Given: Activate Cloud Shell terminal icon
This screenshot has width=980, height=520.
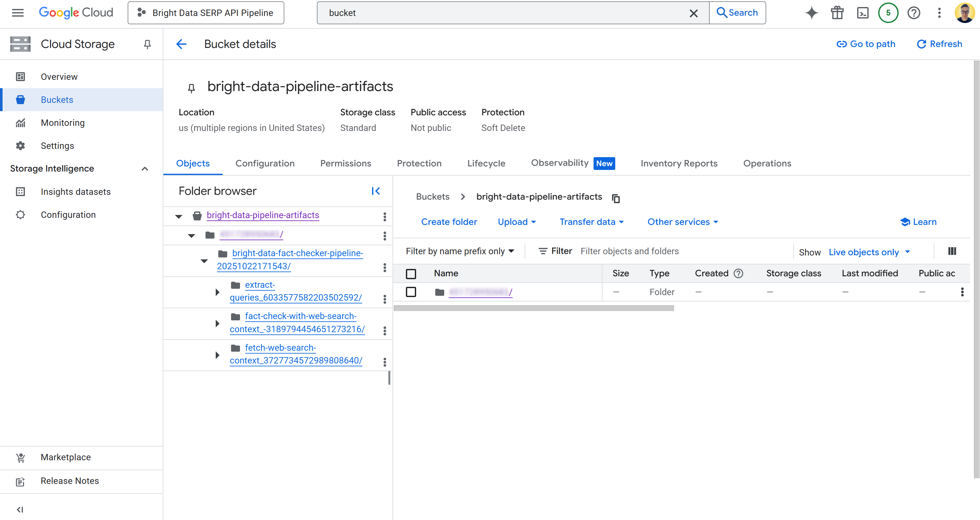Looking at the screenshot, I should pos(863,13).
